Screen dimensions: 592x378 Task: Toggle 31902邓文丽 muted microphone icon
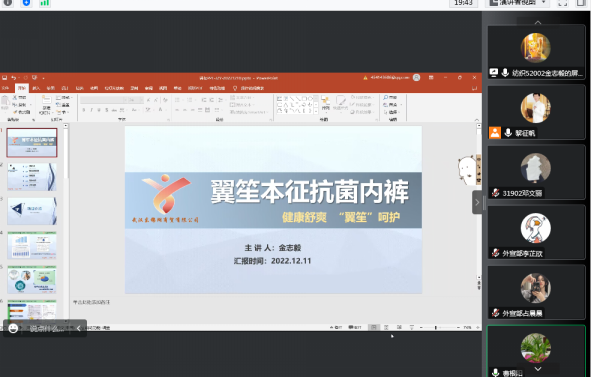coord(495,193)
